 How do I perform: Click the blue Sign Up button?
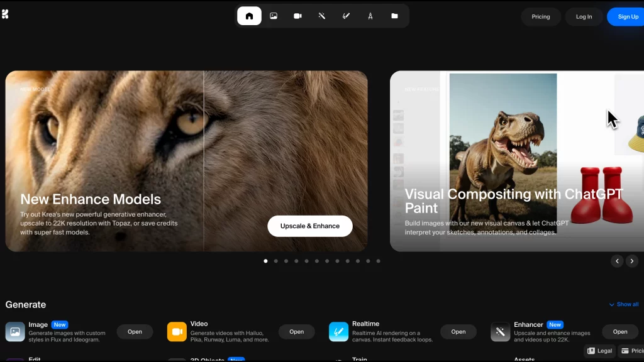tap(627, 17)
